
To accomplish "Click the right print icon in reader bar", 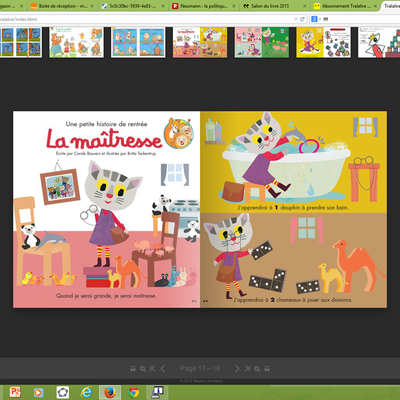I will 267,369.
